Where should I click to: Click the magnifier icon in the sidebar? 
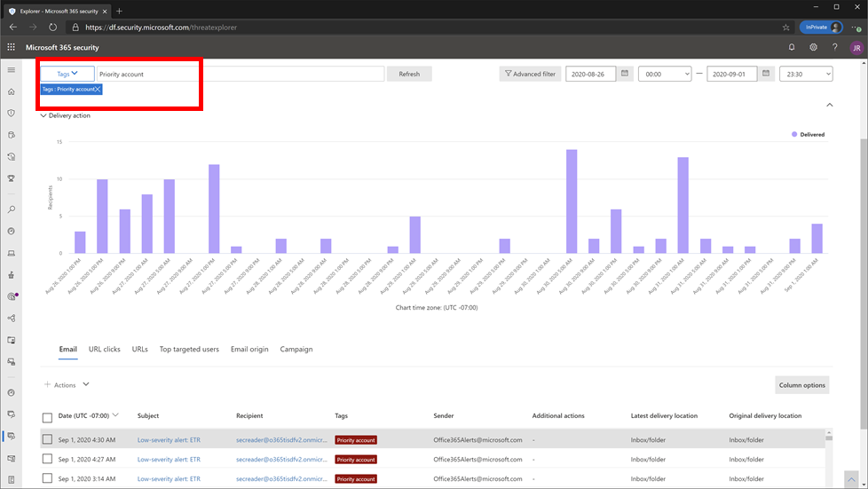click(x=11, y=209)
